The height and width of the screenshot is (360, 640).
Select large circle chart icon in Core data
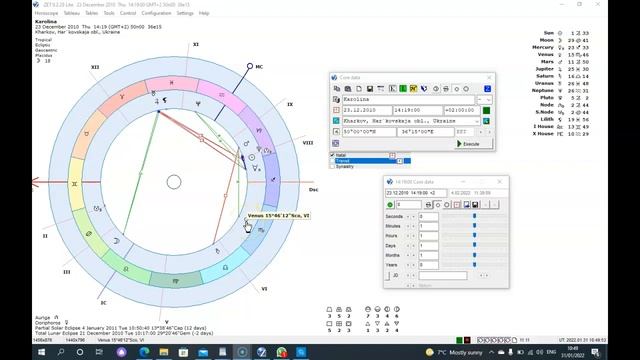click(x=466, y=89)
